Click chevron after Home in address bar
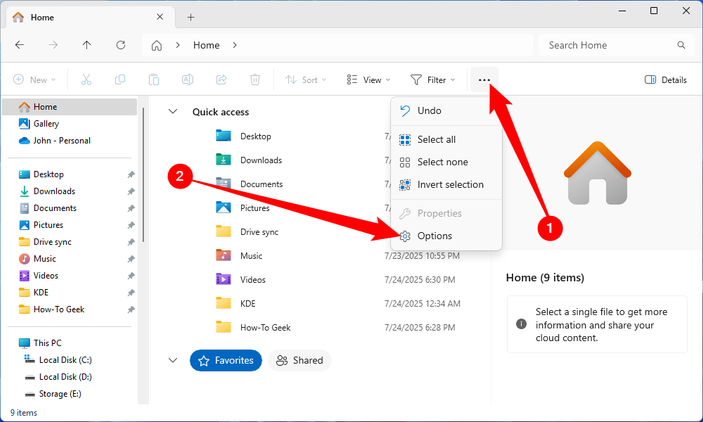 [234, 45]
